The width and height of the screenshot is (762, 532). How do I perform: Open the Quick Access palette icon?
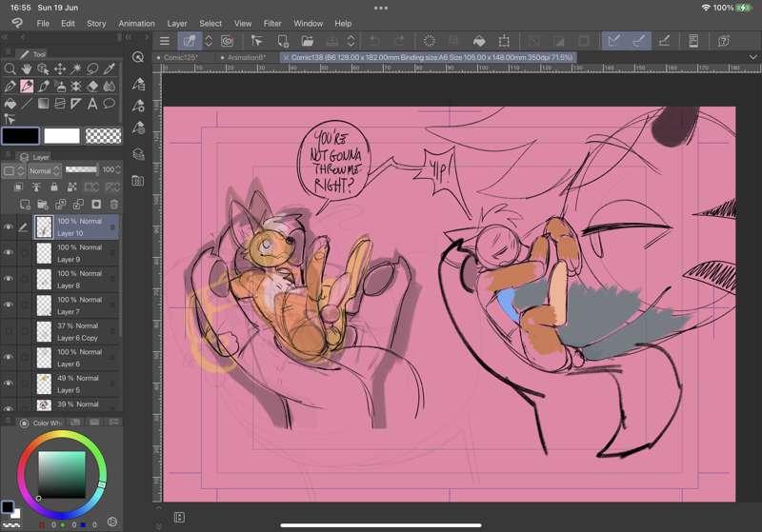coord(138,57)
